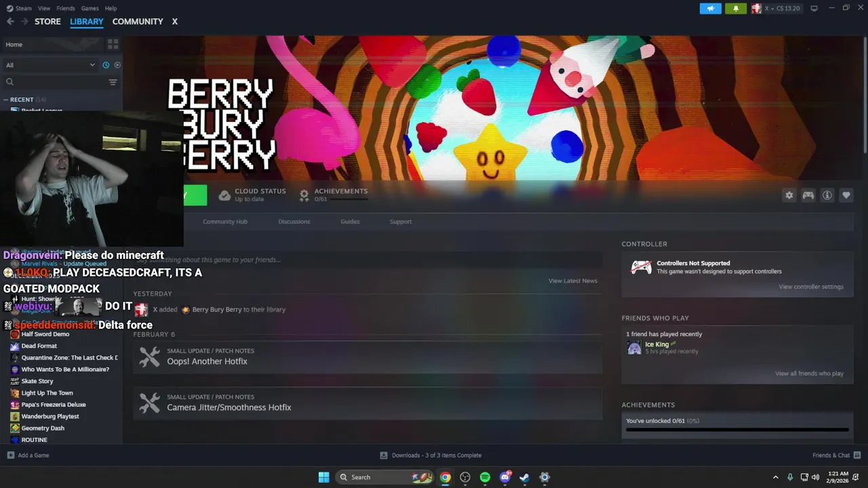Open game settings gear icon

coord(789,195)
